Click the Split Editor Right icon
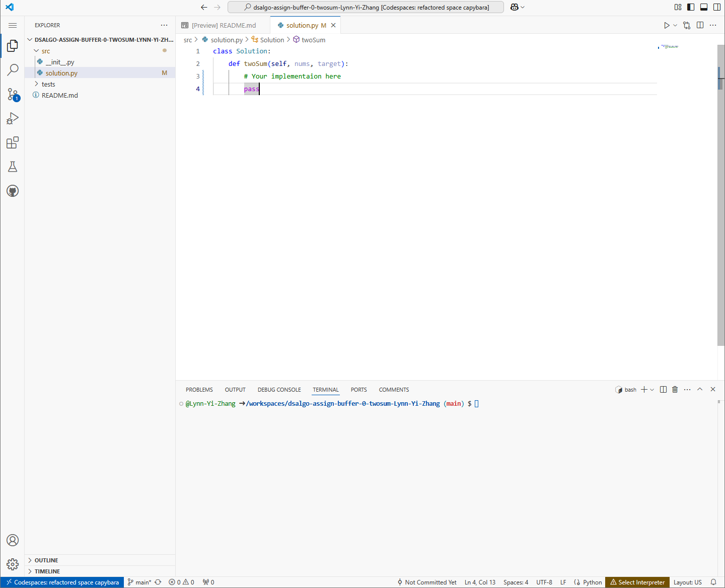 (x=700, y=25)
